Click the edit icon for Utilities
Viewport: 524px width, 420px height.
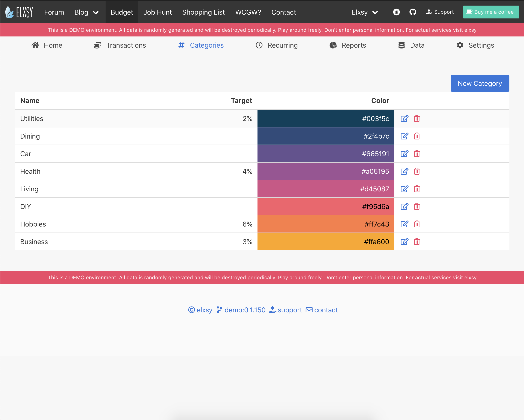point(404,119)
